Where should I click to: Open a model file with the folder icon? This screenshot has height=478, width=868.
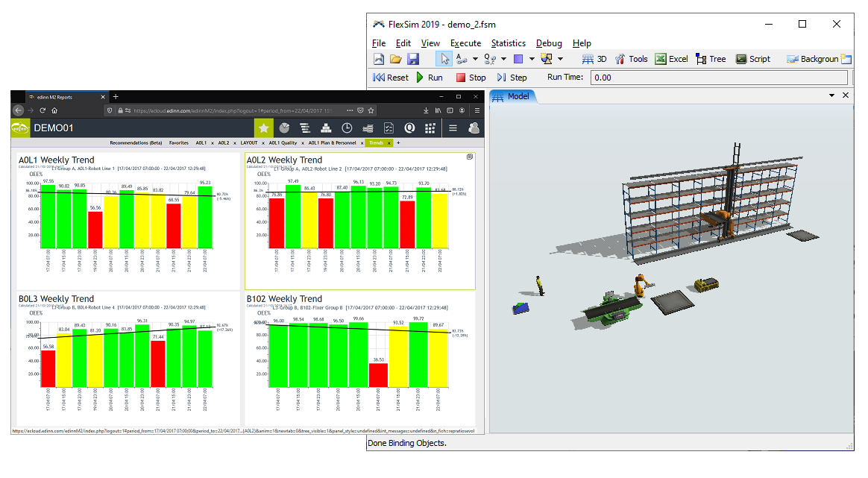click(396, 59)
